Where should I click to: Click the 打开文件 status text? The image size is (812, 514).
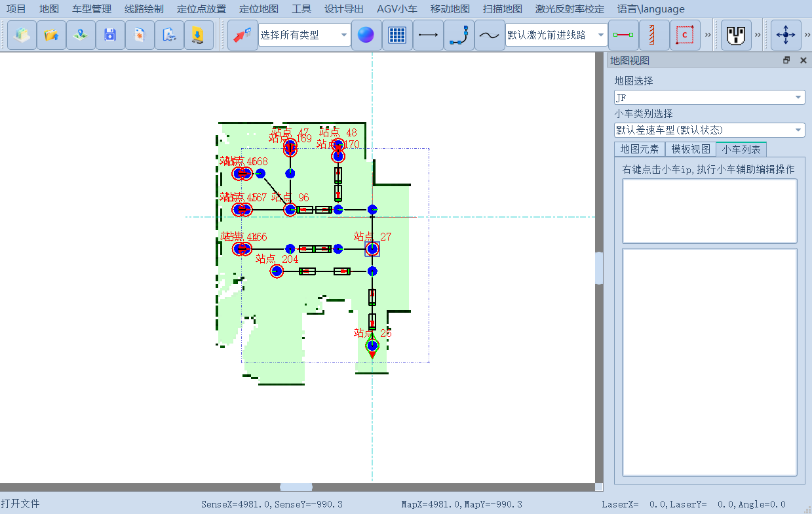pos(20,504)
